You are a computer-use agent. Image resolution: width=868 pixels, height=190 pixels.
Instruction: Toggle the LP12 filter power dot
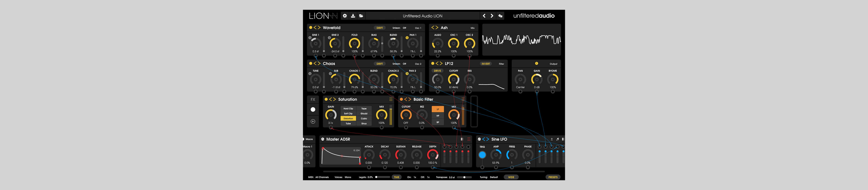click(x=433, y=63)
